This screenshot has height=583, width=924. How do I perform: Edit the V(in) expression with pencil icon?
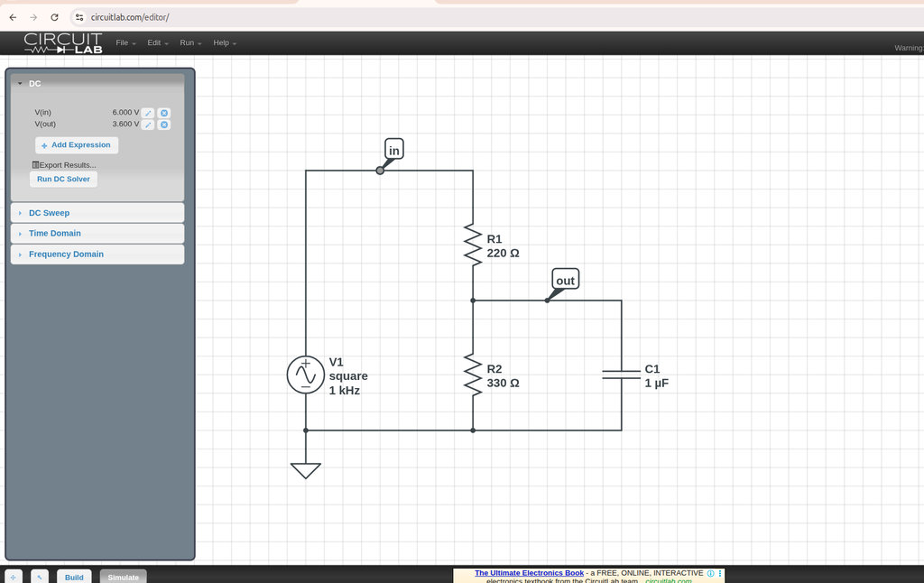click(x=148, y=113)
